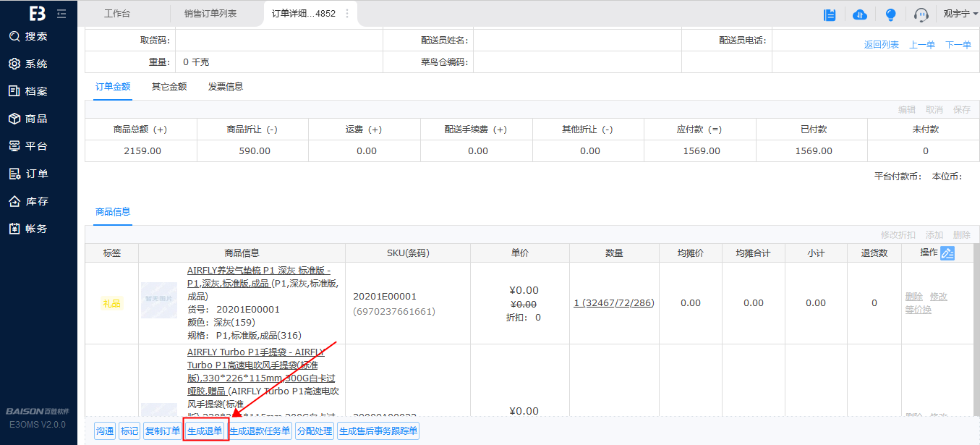This screenshot has height=445, width=980.
Task: Click the 生成退单 button
Action: (205, 431)
